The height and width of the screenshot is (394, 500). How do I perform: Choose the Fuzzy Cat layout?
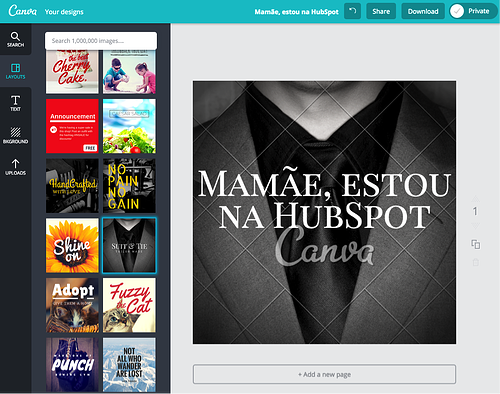click(129, 305)
